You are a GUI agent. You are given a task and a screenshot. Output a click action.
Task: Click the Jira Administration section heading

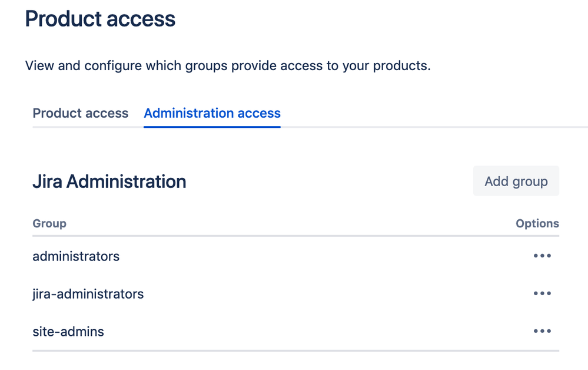(109, 181)
